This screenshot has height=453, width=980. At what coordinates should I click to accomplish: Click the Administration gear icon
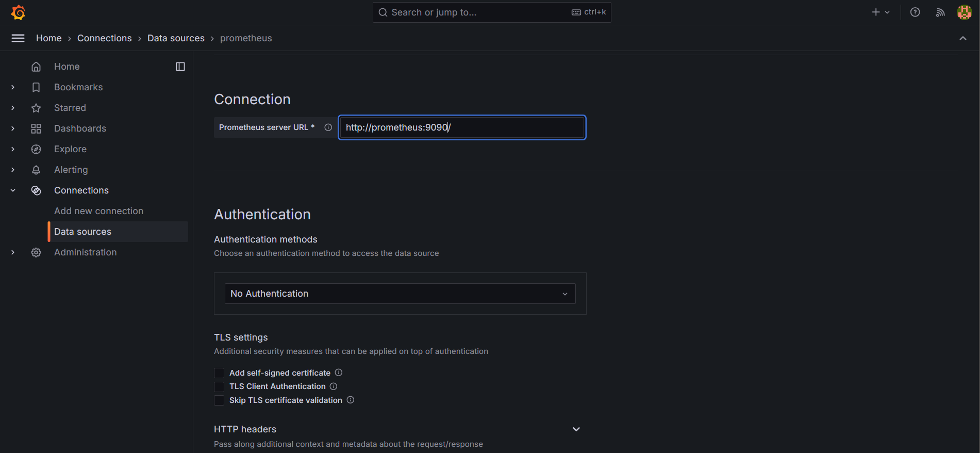tap(36, 252)
